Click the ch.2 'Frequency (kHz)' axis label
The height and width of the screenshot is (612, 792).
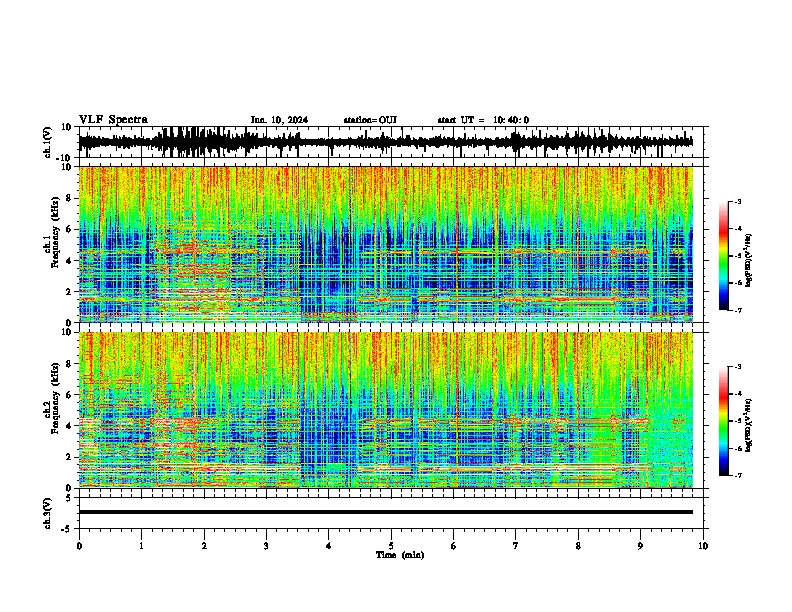[x=55, y=398]
